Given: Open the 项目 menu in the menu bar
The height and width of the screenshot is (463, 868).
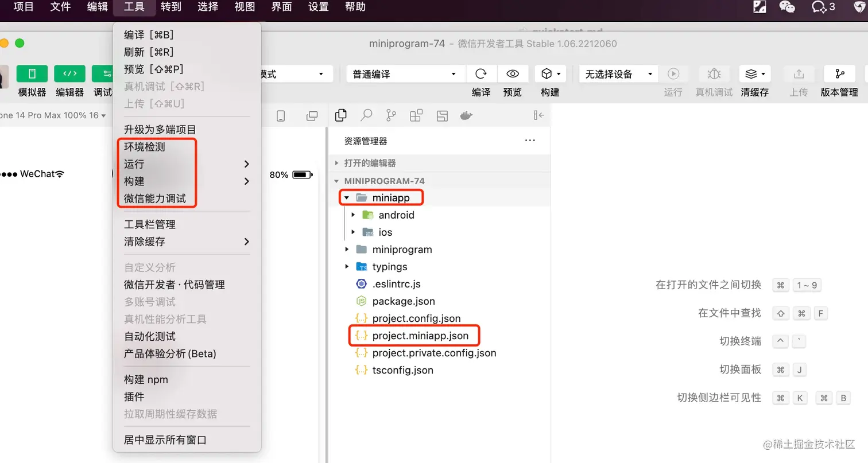Looking at the screenshot, I should pyautogui.click(x=24, y=7).
